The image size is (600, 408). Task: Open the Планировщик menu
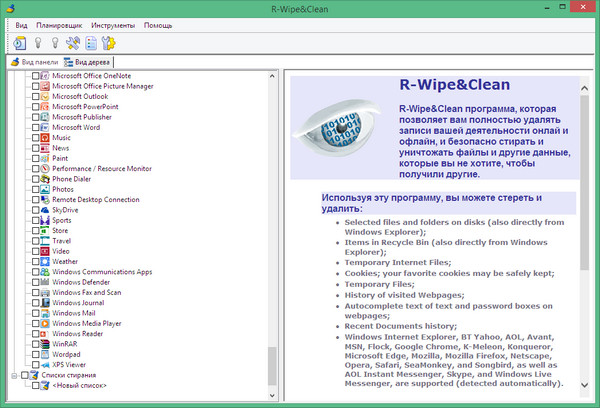[x=59, y=24]
